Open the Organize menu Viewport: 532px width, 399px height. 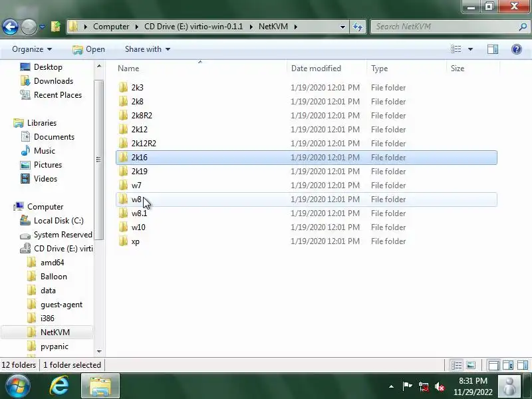32,49
